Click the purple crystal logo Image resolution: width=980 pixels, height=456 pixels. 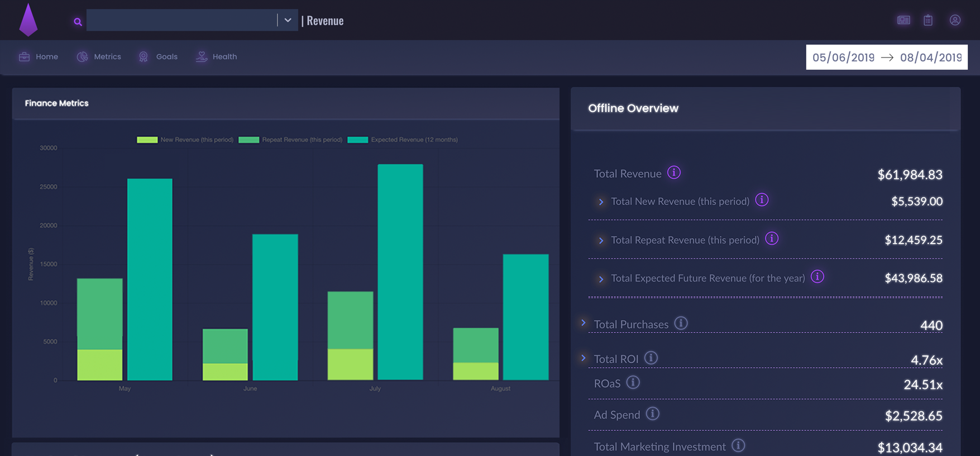click(x=28, y=20)
